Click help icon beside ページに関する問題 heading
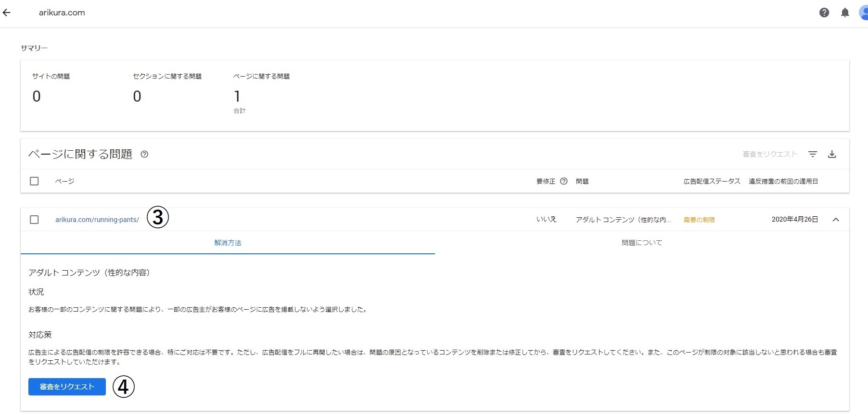Screen dimensions: 868x420 (x=144, y=154)
